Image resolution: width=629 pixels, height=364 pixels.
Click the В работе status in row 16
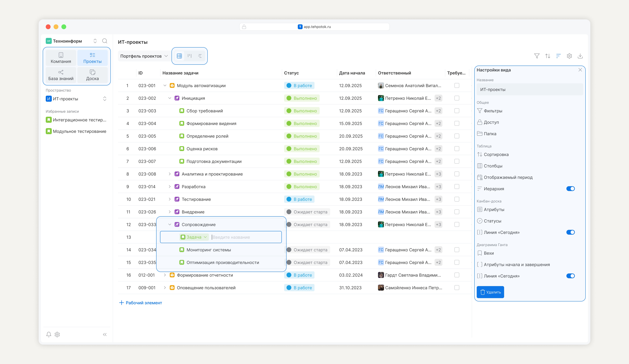[299, 275]
